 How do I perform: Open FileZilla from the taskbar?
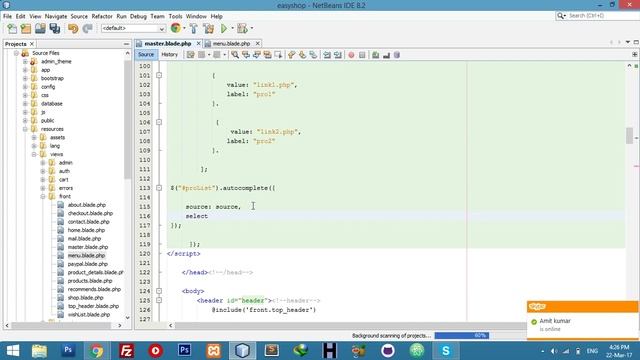(x=126, y=351)
